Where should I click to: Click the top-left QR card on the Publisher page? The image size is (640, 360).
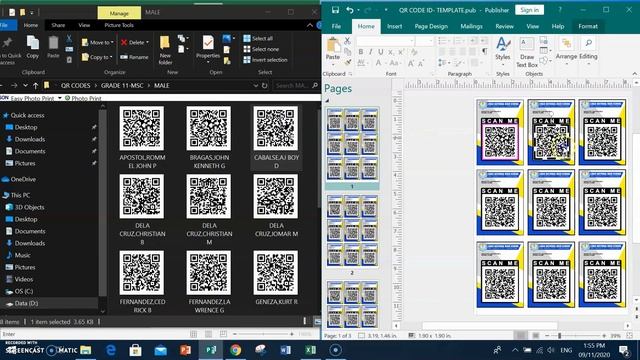point(500,132)
